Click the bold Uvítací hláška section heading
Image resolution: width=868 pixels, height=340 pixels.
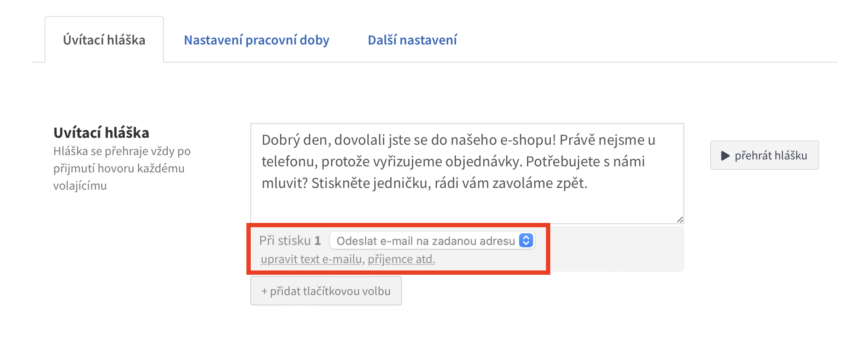click(101, 133)
